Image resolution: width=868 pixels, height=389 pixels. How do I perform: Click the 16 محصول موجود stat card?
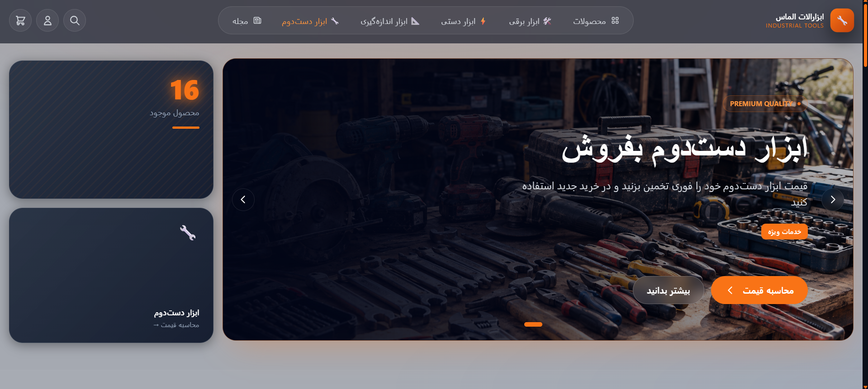pyautogui.click(x=111, y=130)
